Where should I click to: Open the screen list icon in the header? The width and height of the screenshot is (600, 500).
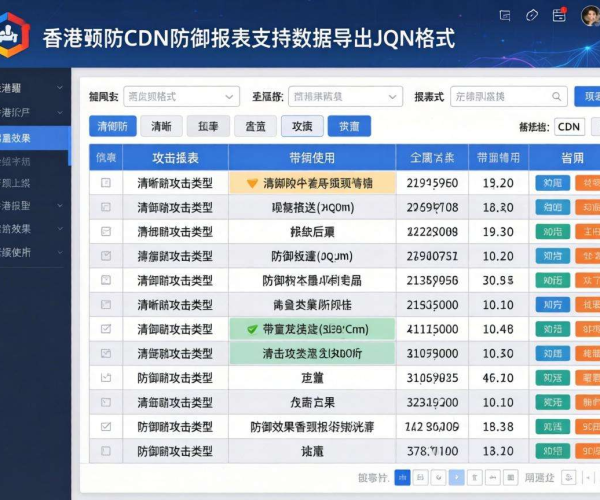tap(505, 16)
